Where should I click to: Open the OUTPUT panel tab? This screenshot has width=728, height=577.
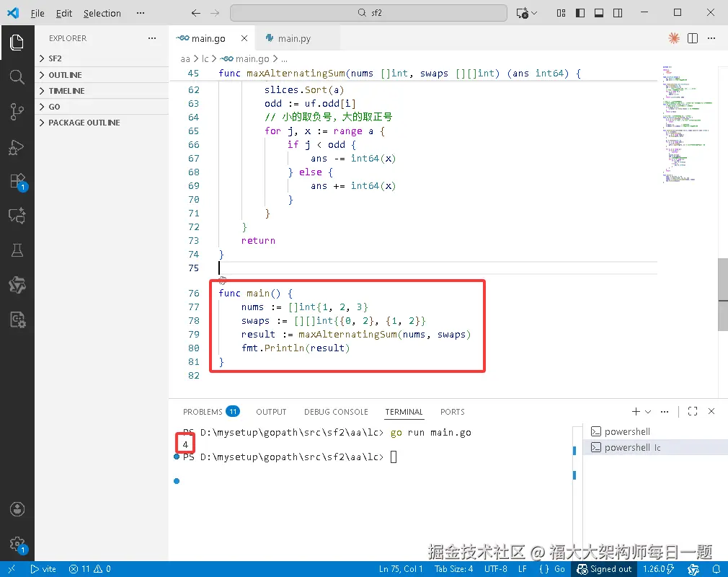[x=271, y=412]
